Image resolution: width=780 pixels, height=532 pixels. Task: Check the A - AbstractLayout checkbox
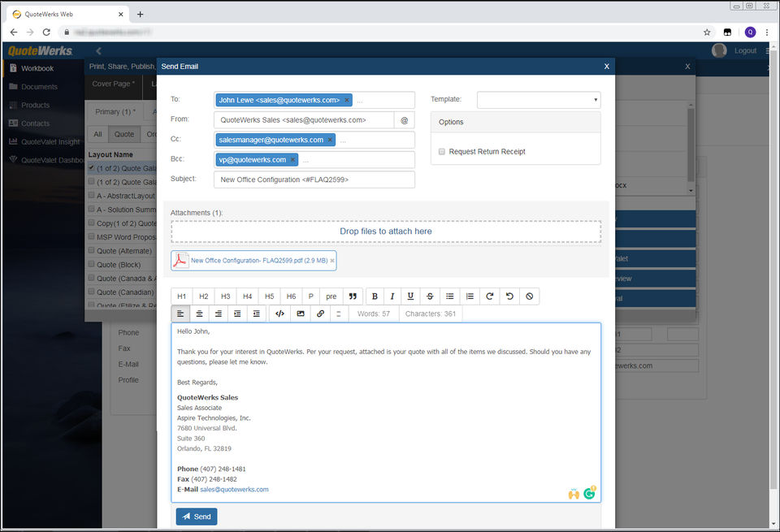(92, 196)
